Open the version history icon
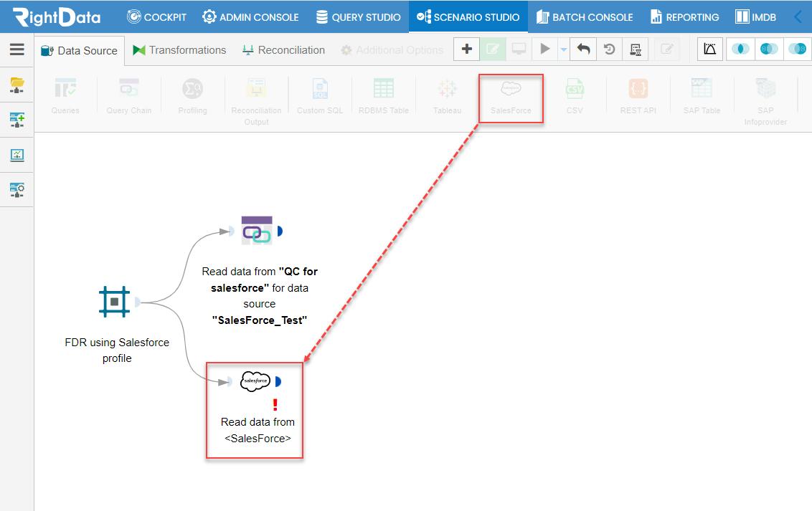The image size is (812, 511). point(608,49)
